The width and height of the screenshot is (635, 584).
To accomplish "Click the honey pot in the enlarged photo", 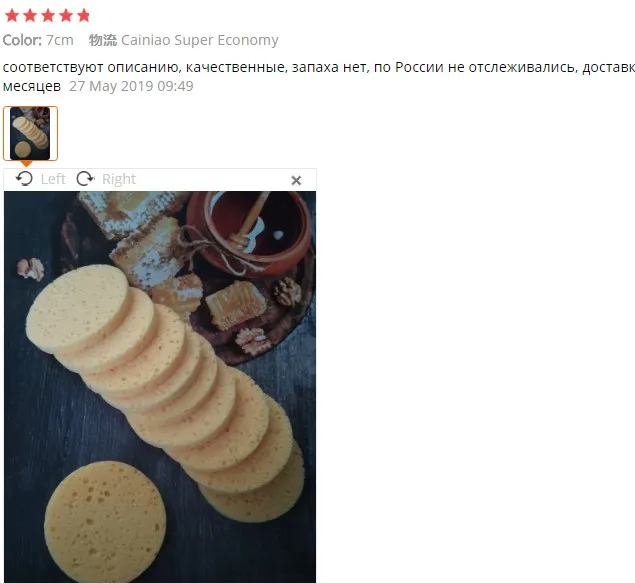I will [249, 231].
